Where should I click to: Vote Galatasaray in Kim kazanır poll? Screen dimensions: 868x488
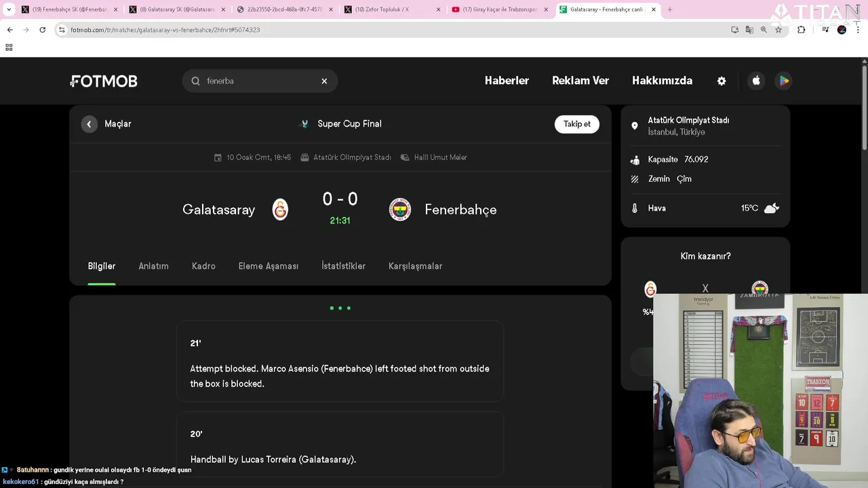click(650, 289)
